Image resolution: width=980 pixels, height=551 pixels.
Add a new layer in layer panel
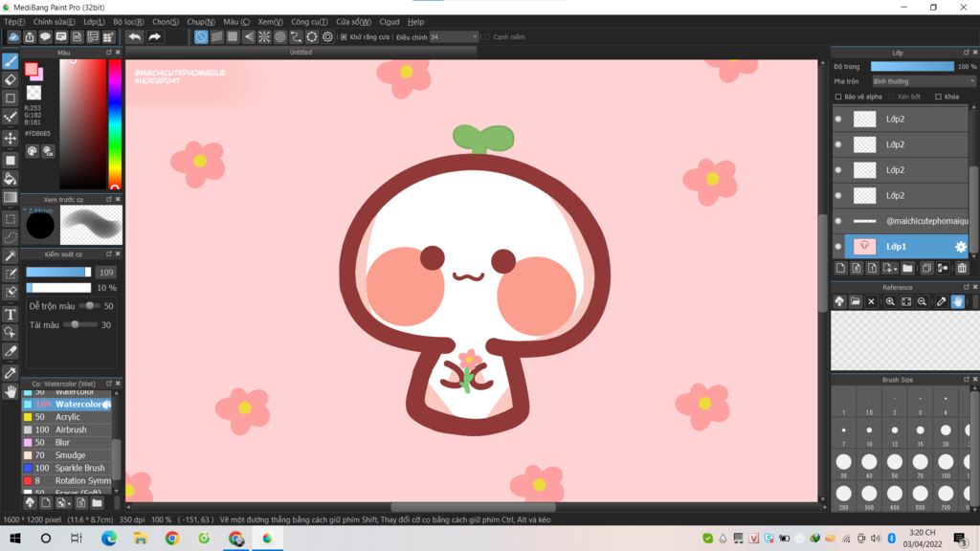[840, 268]
